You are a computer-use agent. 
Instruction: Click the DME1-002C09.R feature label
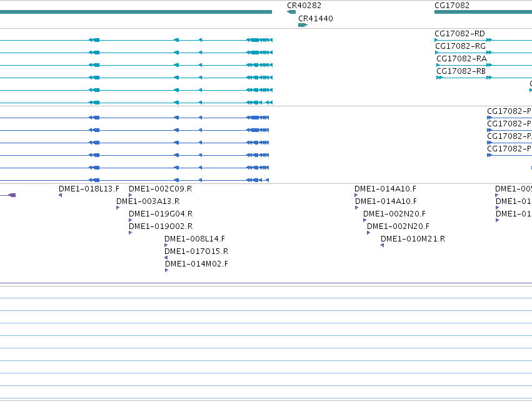[161, 189]
